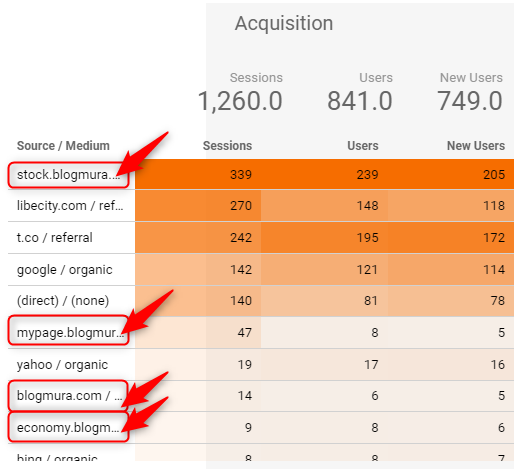Click users cell showing 81

click(x=371, y=301)
